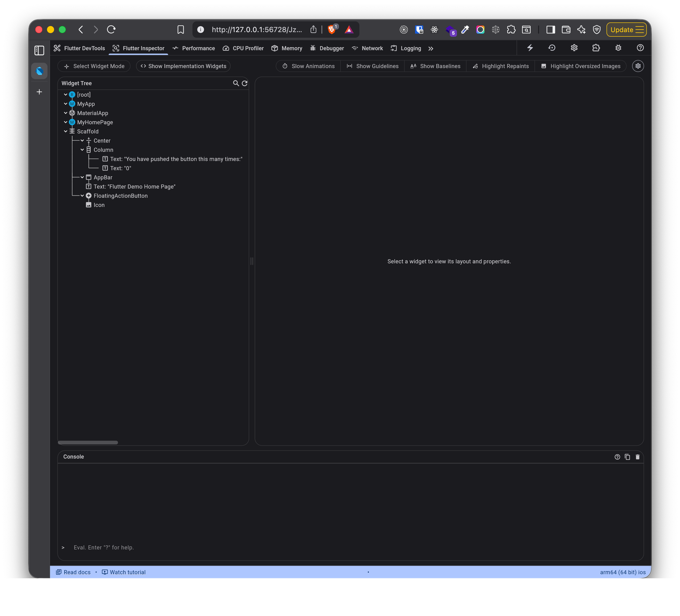This screenshot has height=616, width=680.
Task: Open DevTools settings gear icon
Action: [x=574, y=48]
